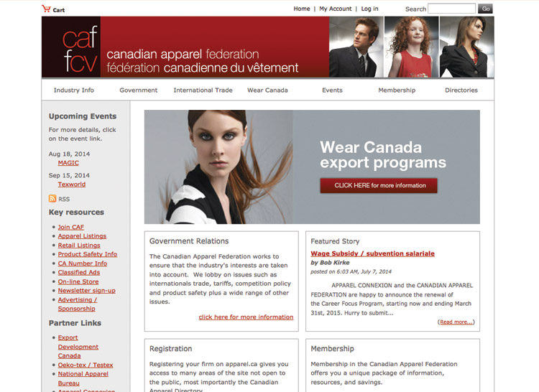Follow the Join CAF link

[71, 227]
